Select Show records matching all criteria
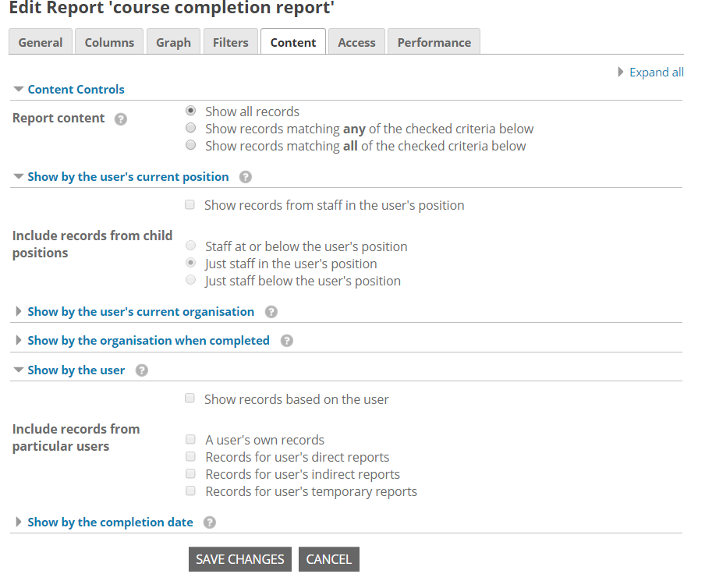The image size is (705, 588). coord(190,145)
